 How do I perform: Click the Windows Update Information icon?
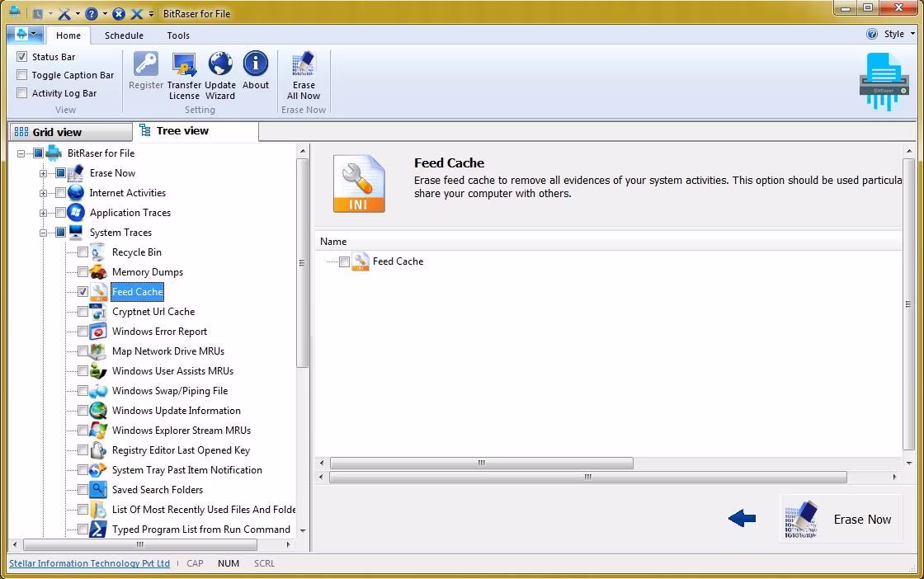tap(98, 411)
